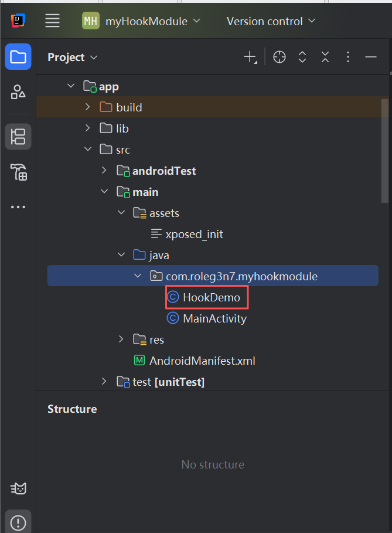Open the Structure tool window sidebar icon
Image resolution: width=392 pixels, height=533 pixels.
(18, 137)
